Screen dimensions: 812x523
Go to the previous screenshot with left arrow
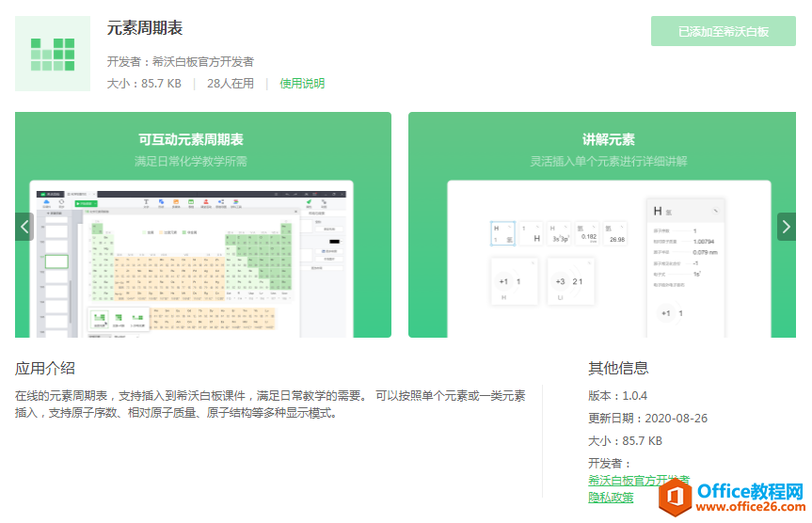click(x=24, y=226)
